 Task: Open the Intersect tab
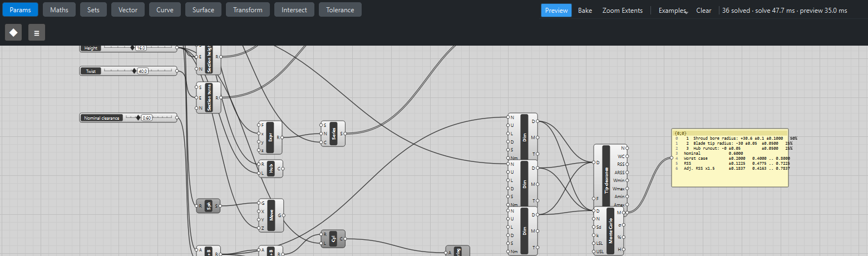294,10
